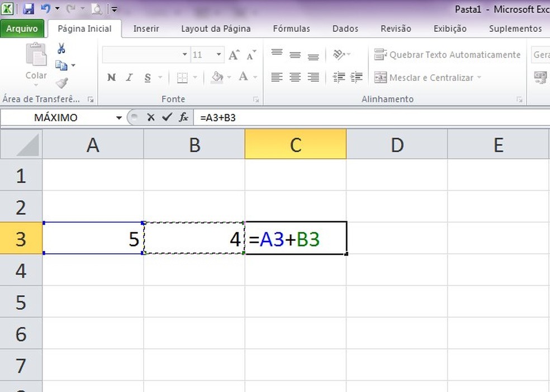Switch to the Exibição tab
The height and width of the screenshot is (392, 550).
(x=450, y=29)
